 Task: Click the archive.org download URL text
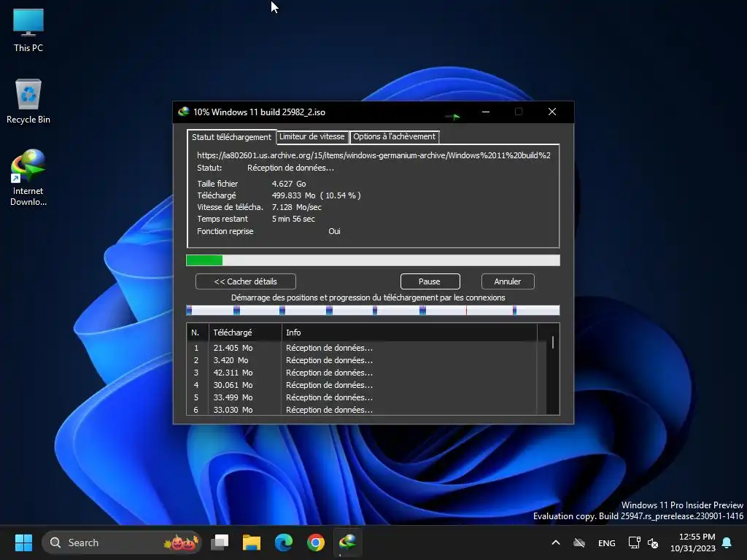coord(373,155)
